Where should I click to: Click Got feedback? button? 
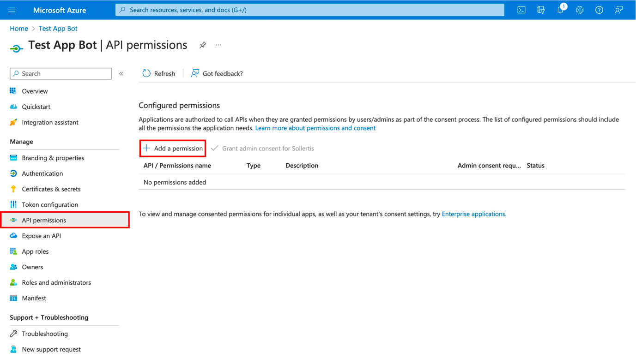tap(217, 74)
